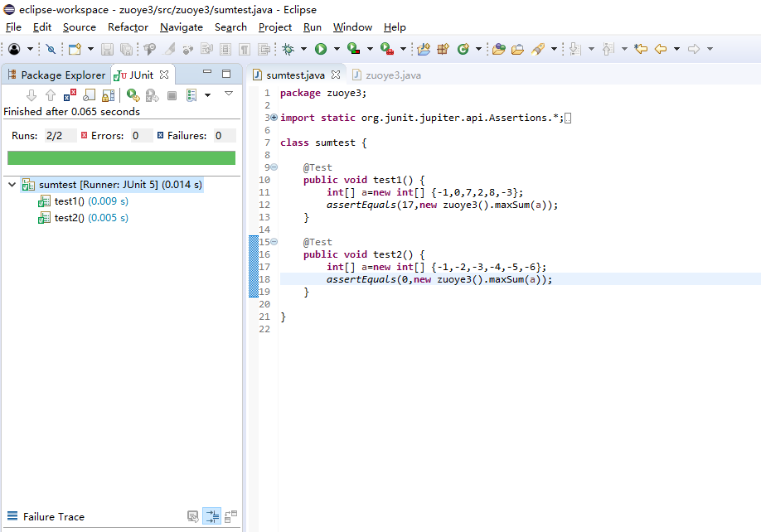
Task: Open the JUnit Test Run History icon
Action: (x=191, y=95)
